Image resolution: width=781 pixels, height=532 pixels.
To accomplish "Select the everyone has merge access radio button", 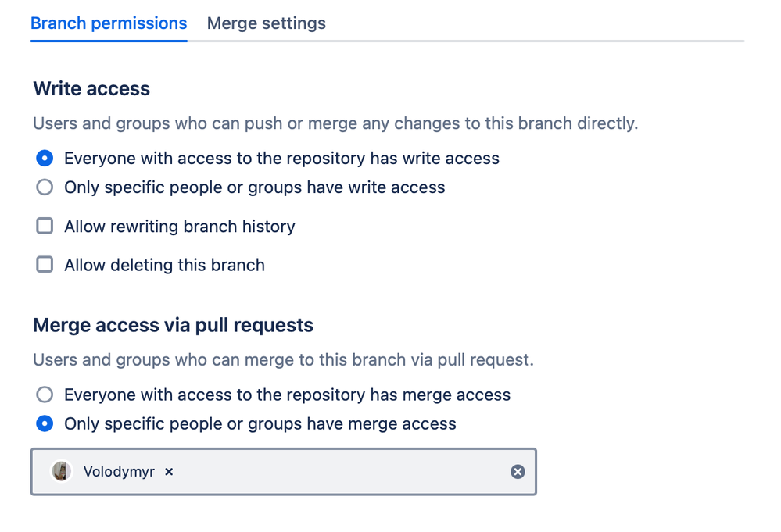I will click(x=45, y=395).
